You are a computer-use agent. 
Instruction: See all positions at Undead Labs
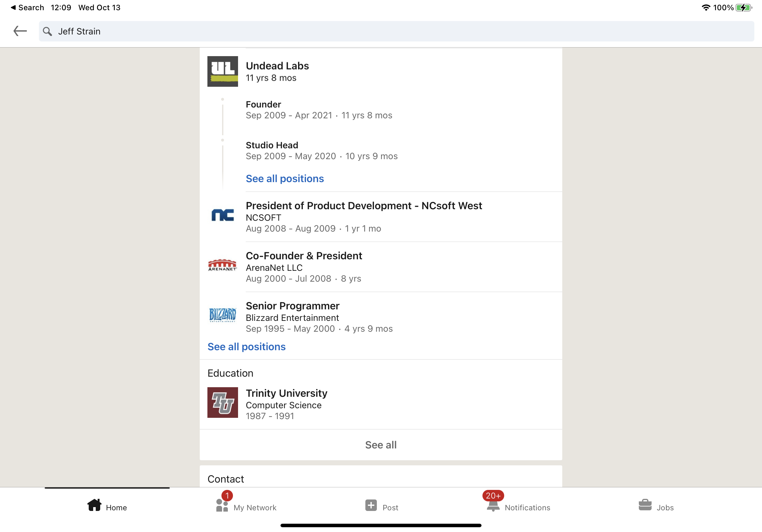click(285, 179)
